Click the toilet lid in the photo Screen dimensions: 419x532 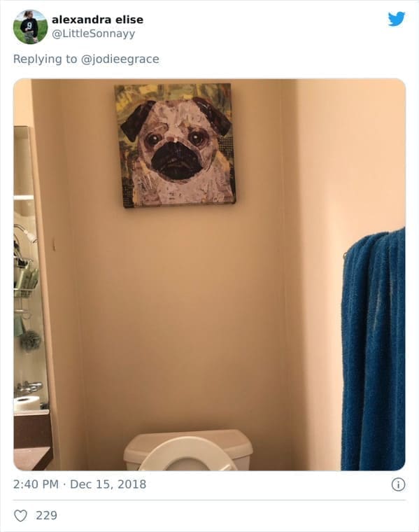pos(187,454)
